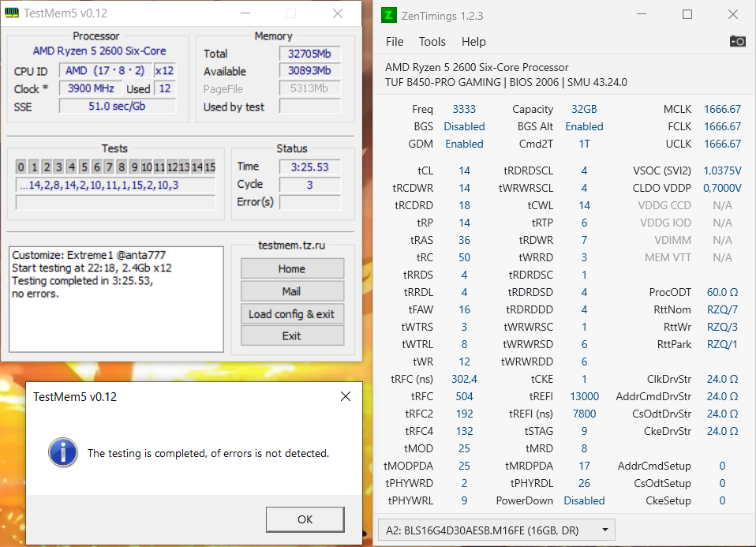756x547 pixels.
Task: Click the Freq value 3333
Action: click(464, 109)
